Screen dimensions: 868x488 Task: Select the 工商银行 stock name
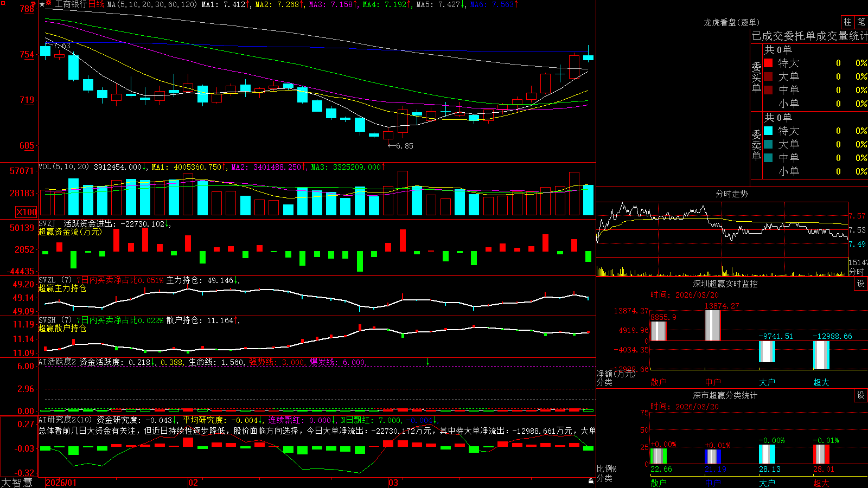tap(71, 4)
